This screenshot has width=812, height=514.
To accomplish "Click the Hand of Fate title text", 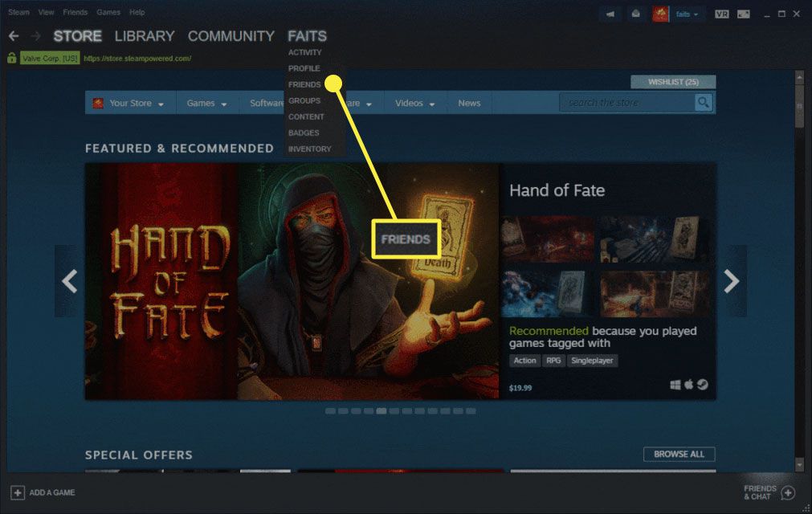I will [x=557, y=190].
